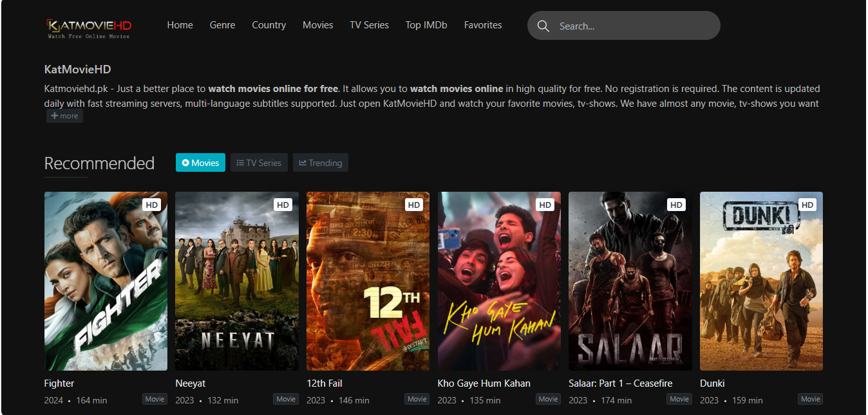
Task: Select the Movies recommended tab
Action: [x=200, y=163]
